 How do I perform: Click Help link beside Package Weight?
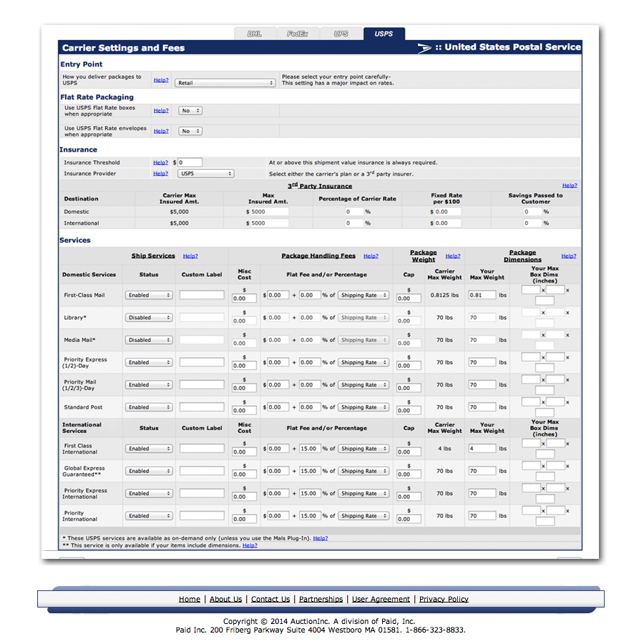pyautogui.click(x=453, y=256)
